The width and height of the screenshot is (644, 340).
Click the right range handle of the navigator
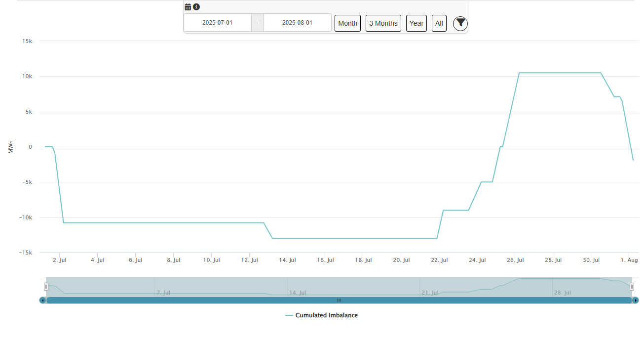tap(632, 287)
